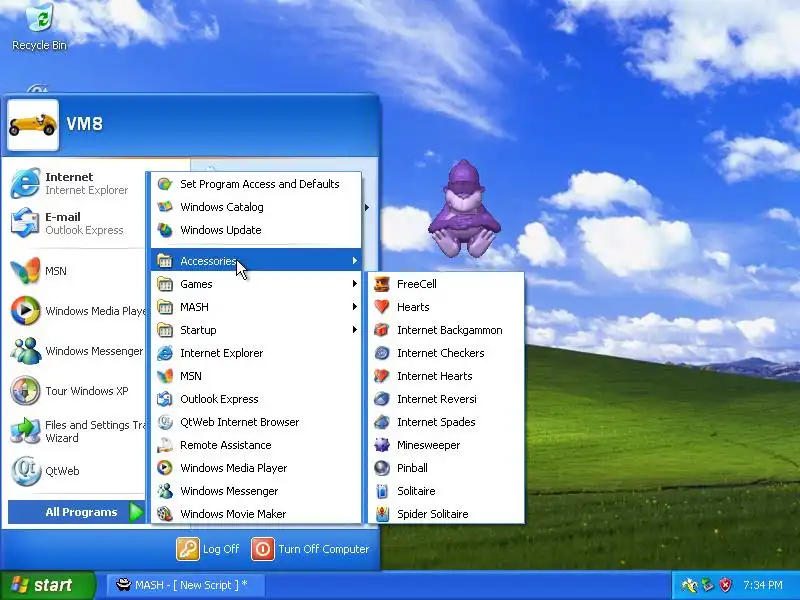This screenshot has width=800, height=600.
Task: Click the Windows start button
Action: point(47,585)
